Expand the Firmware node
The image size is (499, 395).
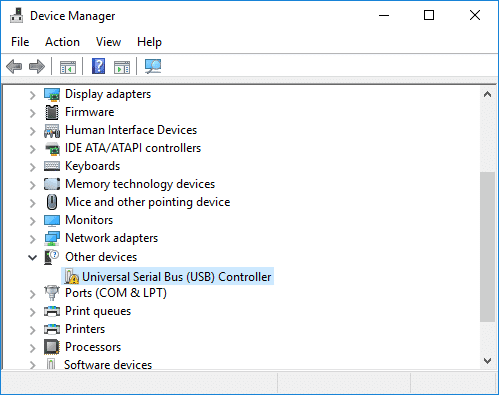point(32,113)
